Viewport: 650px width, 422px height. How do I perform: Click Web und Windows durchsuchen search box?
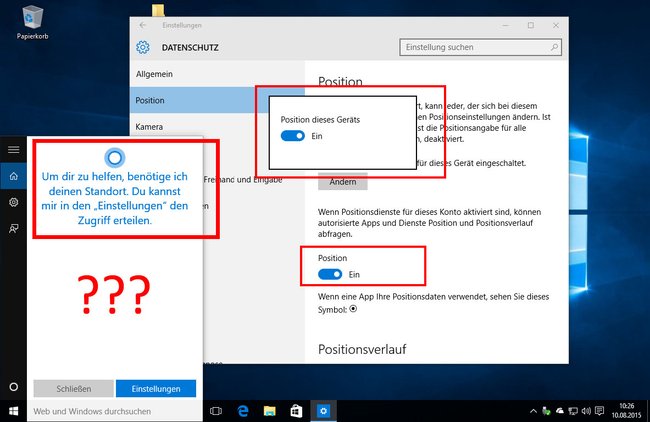[115, 411]
